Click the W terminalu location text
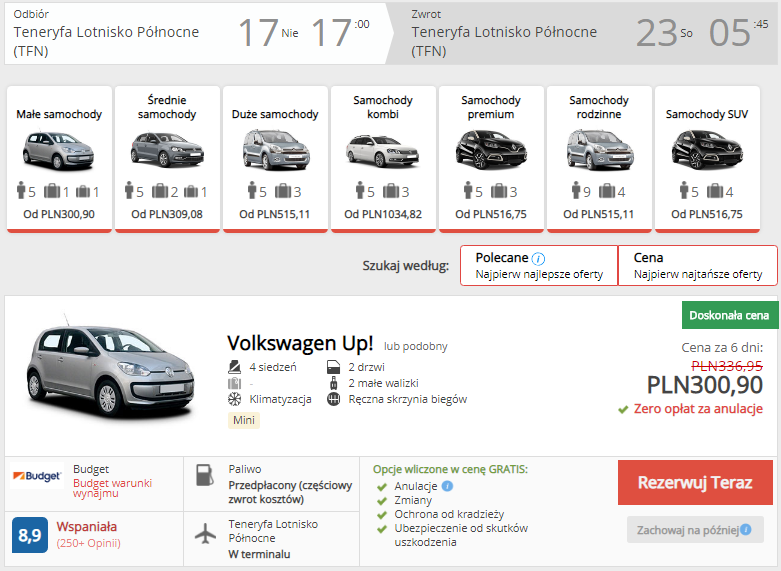 [x=259, y=554]
